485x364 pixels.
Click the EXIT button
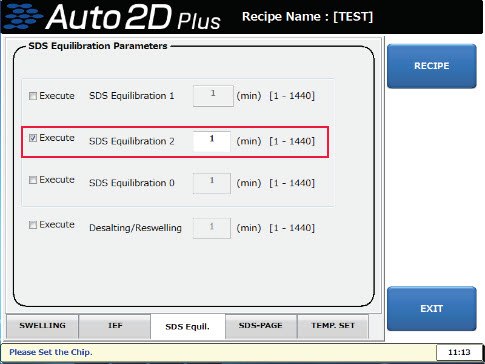tap(432, 309)
